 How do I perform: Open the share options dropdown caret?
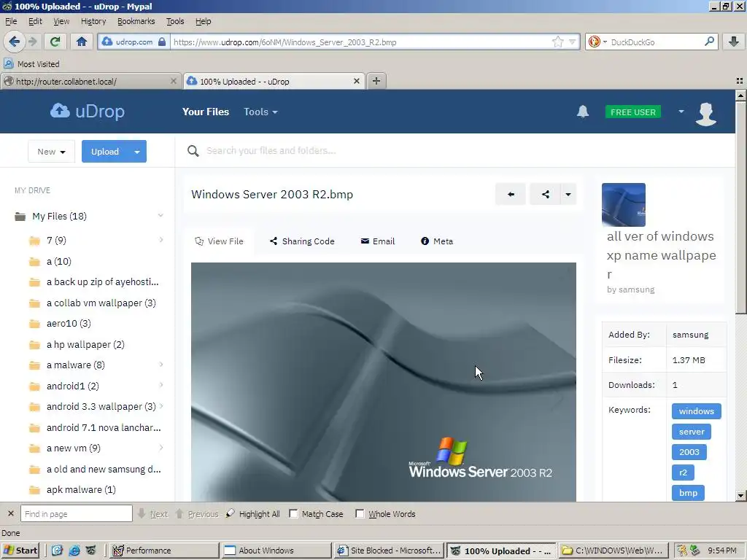568,194
